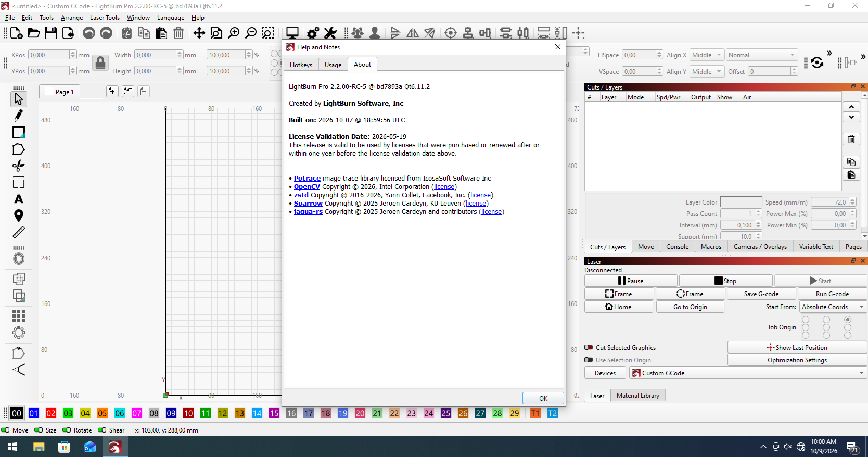Select the bottom-left Job Origin radio button

806,335
